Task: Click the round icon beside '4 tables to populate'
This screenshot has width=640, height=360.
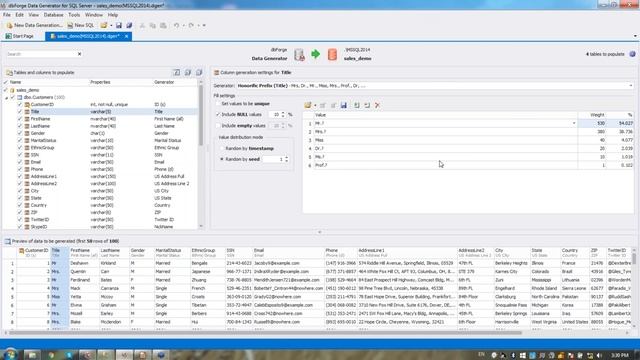Action: click(632, 54)
